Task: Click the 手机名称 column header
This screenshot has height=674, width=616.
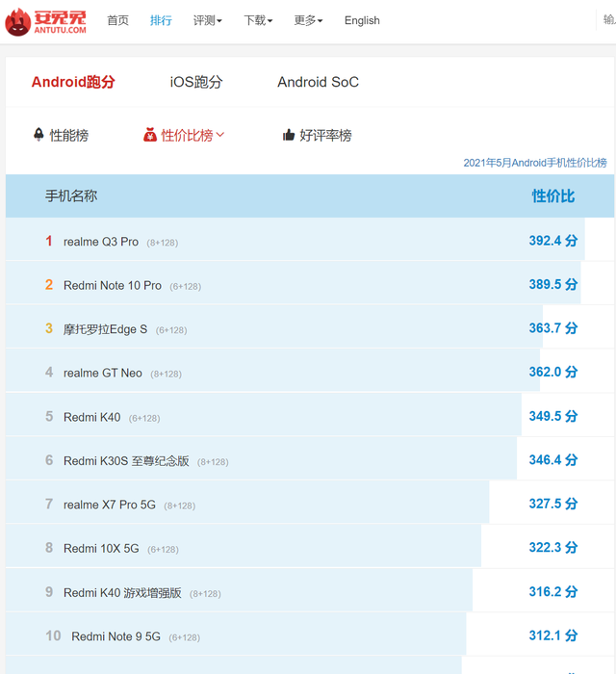Action: (71, 196)
